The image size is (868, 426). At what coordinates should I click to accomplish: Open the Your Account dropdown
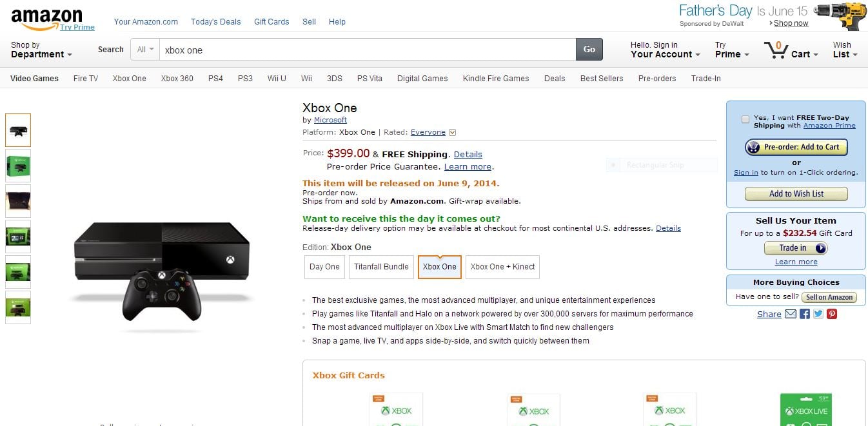tap(665, 50)
